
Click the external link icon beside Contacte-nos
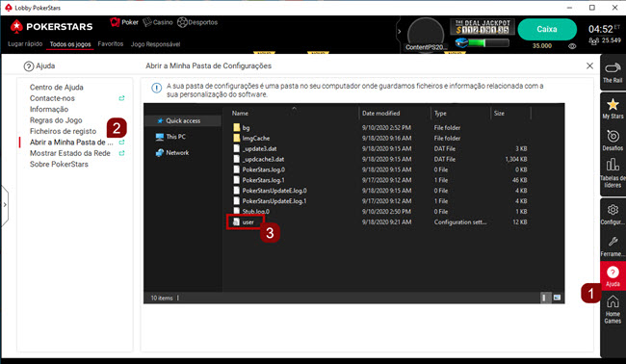121,98
